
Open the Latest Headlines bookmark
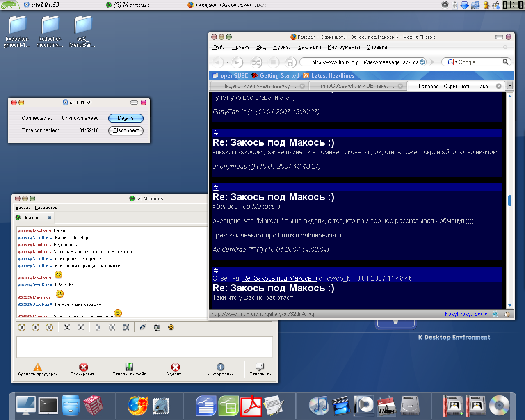[332, 76]
